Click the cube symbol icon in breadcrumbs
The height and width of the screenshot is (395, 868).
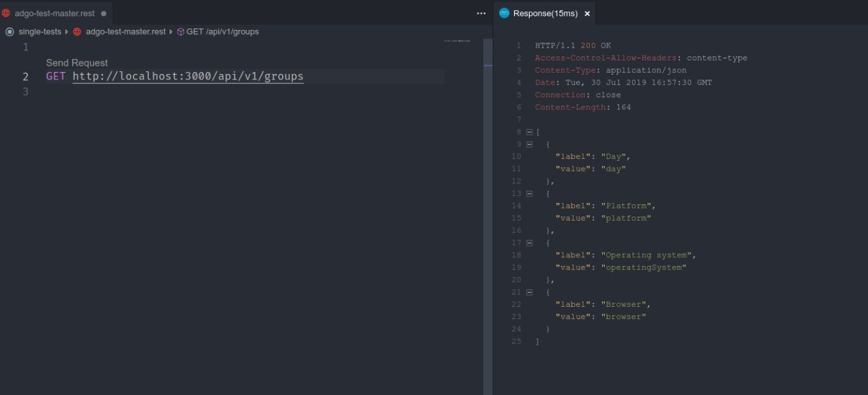click(180, 31)
